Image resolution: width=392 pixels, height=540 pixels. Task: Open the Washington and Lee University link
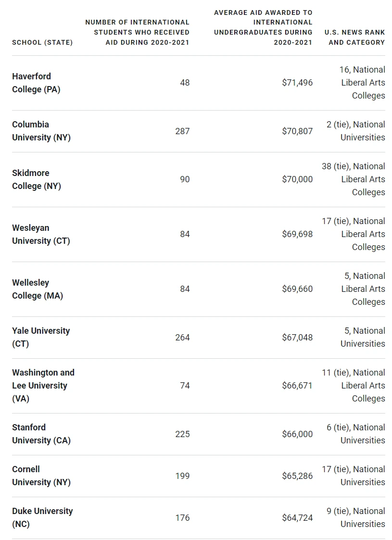[x=43, y=385]
